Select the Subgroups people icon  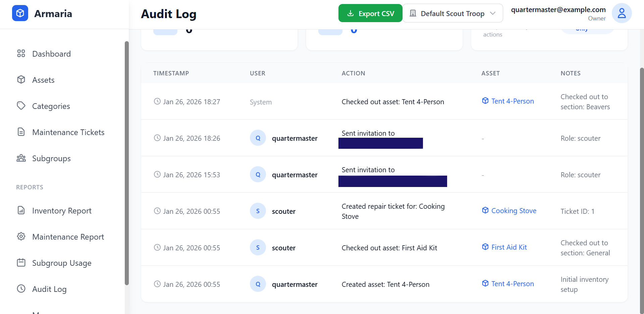21,158
